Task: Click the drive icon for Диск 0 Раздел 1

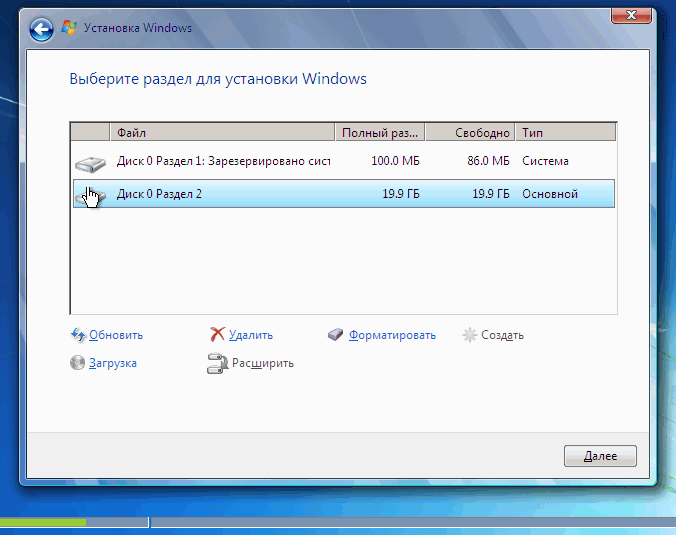Action: click(x=91, y=164)
